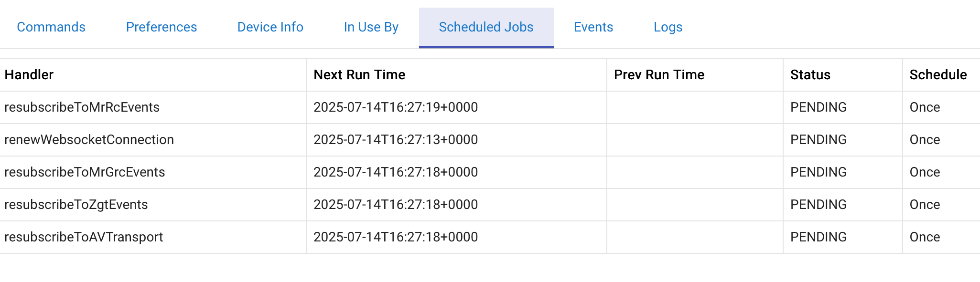Viewport: 980px width, 282px height.
Task: Switch to the Preferences tab
Action: tap(162, 27)
